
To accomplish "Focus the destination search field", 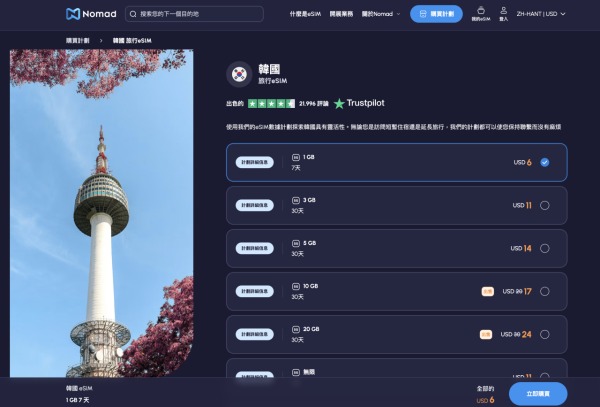I will tap(194, 14).
